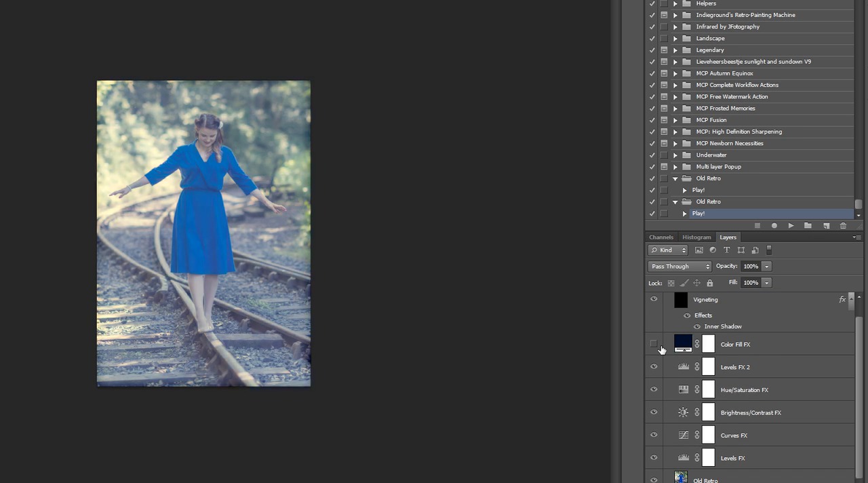
Task: Open Pass Through blend mode dropdown
Action: (679, 267)
